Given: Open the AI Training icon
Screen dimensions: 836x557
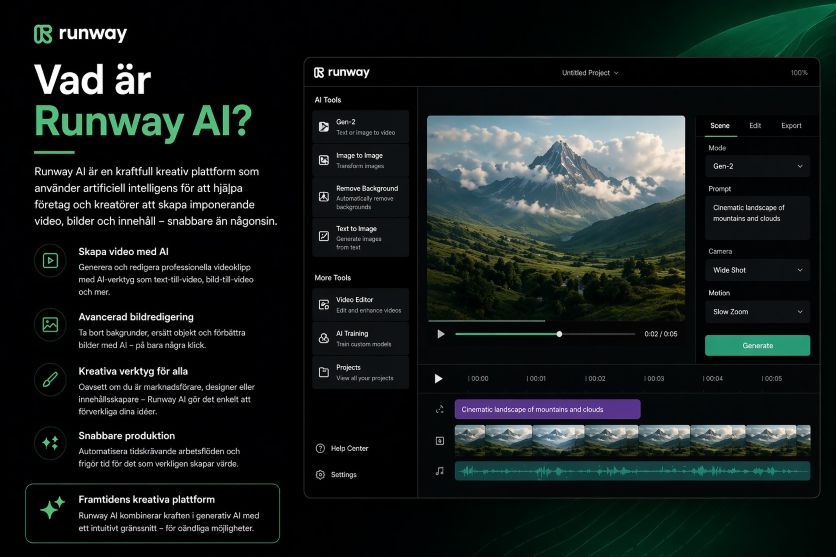Looking at the screenshot, I should 324,338.
